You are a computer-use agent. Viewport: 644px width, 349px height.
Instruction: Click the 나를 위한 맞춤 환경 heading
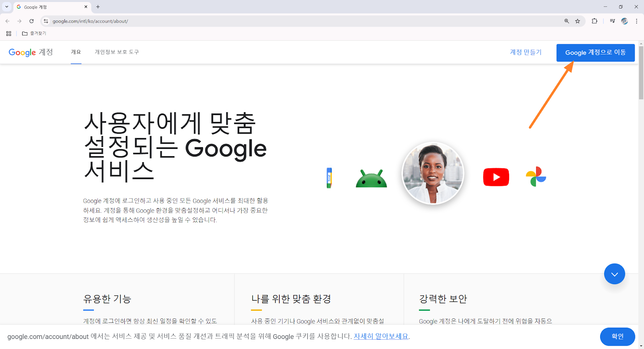(x=291, y=299)
